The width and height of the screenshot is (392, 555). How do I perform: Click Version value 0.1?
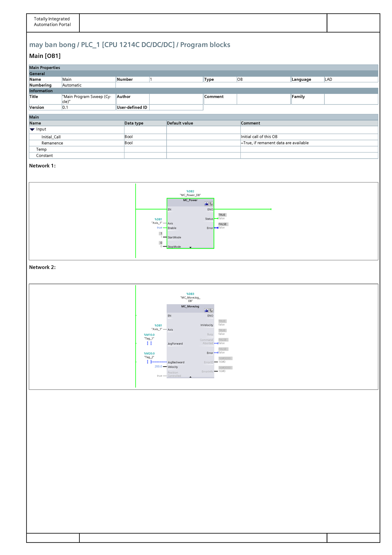(x=65, y=108)
